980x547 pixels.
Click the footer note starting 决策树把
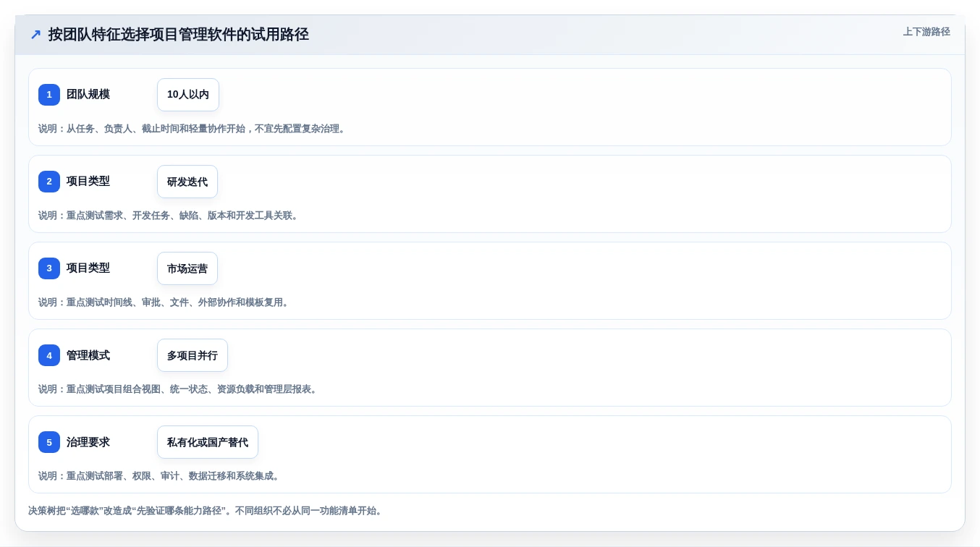pyautogui.click(x=206, y=511)
